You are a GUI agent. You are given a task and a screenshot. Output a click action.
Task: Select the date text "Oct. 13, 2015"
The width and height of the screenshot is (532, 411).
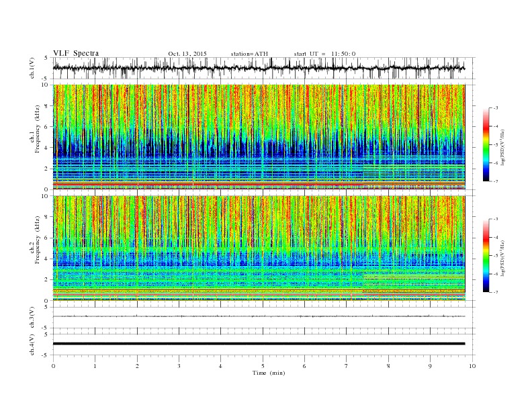(x=187, y=54)
